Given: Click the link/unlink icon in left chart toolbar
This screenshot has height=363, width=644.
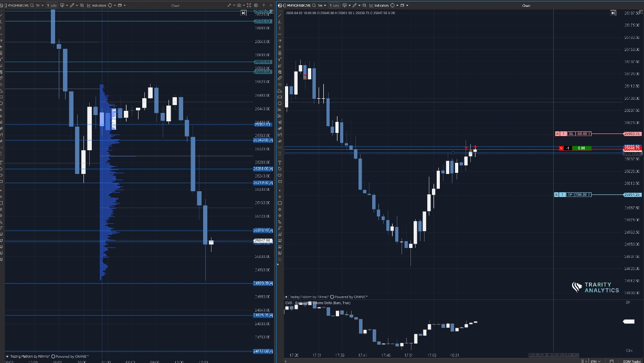Looking at the screenshot, I should 229,5.
